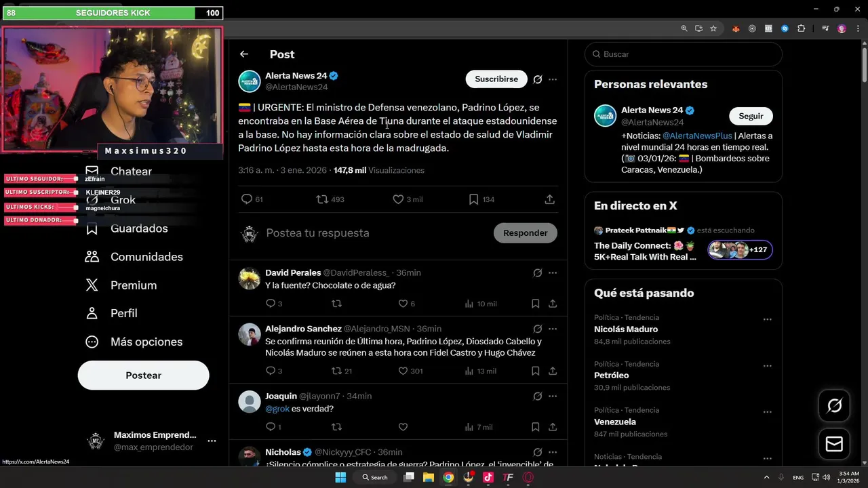The height and width of the screenshot is (488, 868).
Task: Bookmark this page with Chrome star icon
Action: 713,28
